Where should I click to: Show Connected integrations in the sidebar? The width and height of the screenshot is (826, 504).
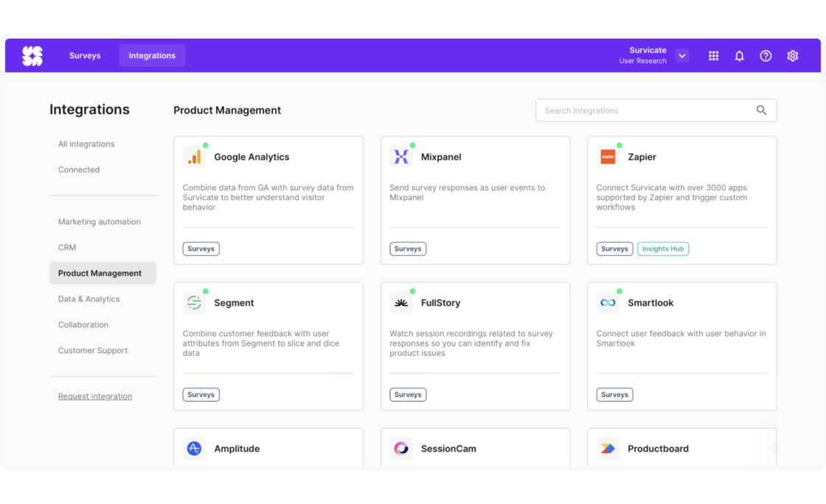click(79, 169)
